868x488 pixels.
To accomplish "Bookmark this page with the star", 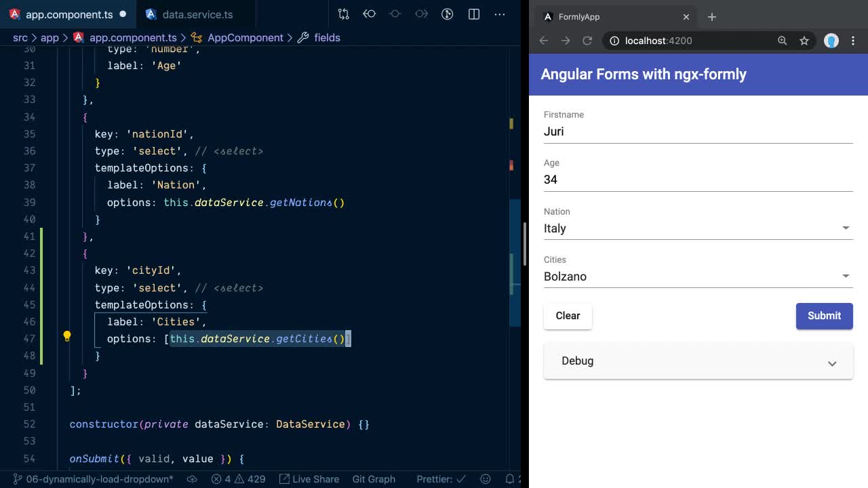I will (x=804, y=41).
